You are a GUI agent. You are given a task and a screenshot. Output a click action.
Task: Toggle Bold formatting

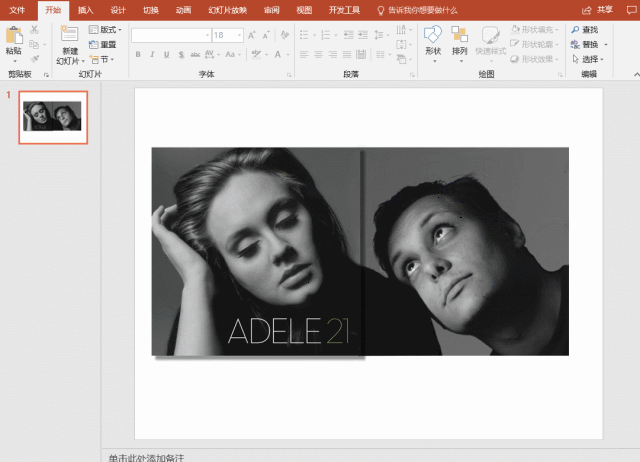click(x=138, y=55)
